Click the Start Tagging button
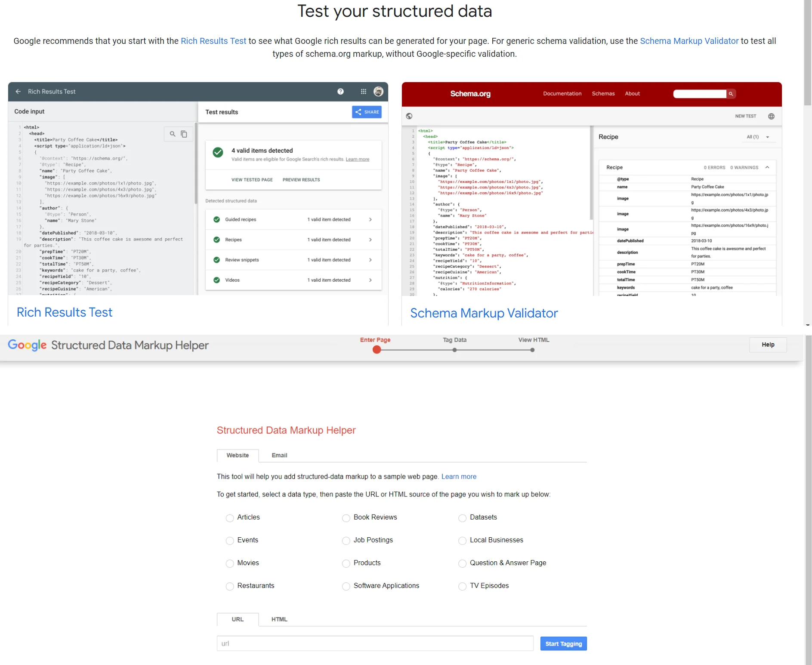 click(563, 643)
